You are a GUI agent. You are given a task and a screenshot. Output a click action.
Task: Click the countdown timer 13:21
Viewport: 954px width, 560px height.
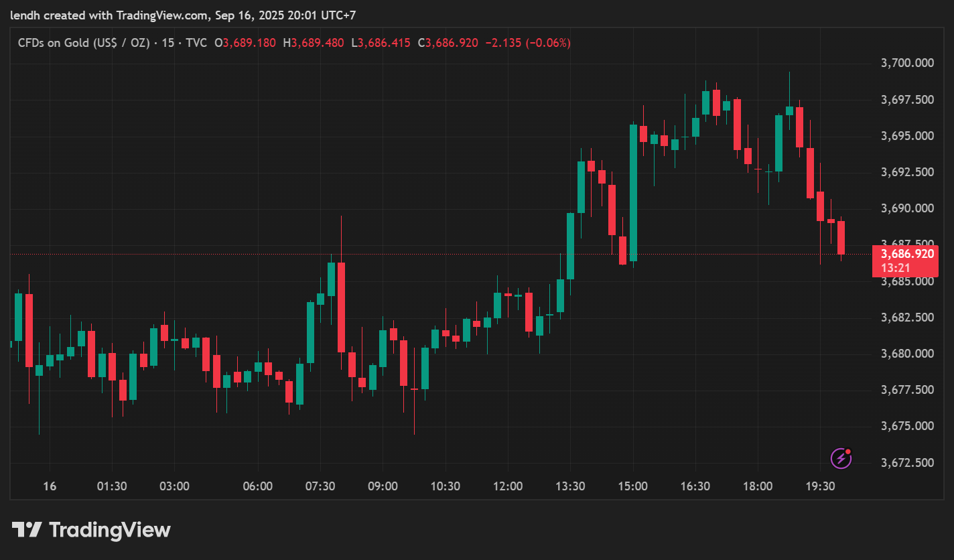pyautogui.click(x=894, y=267)
